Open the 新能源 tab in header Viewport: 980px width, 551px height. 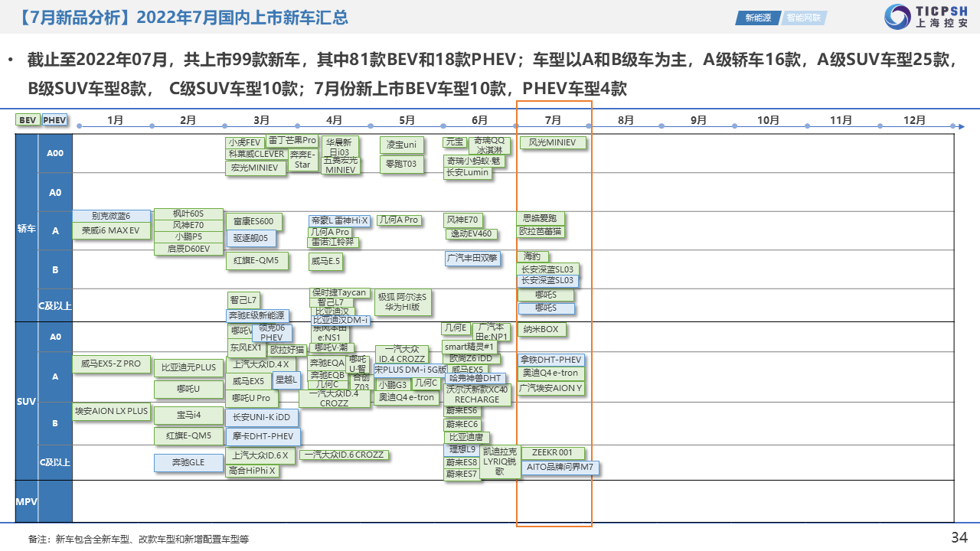(x=758, y=18)
